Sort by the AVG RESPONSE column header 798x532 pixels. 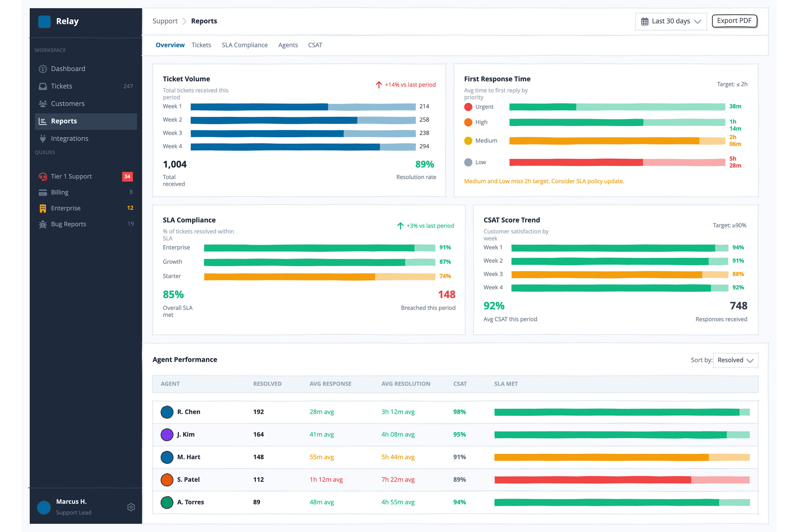pos(330,384)
